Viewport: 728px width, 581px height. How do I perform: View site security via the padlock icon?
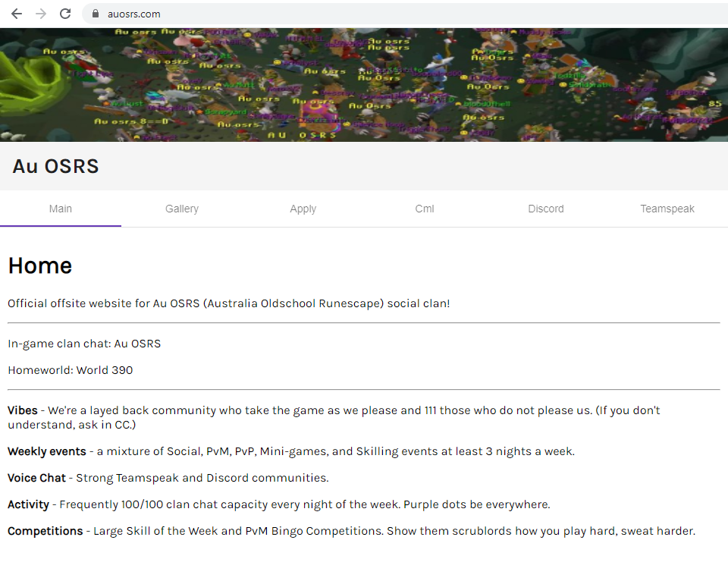[96, 14]
